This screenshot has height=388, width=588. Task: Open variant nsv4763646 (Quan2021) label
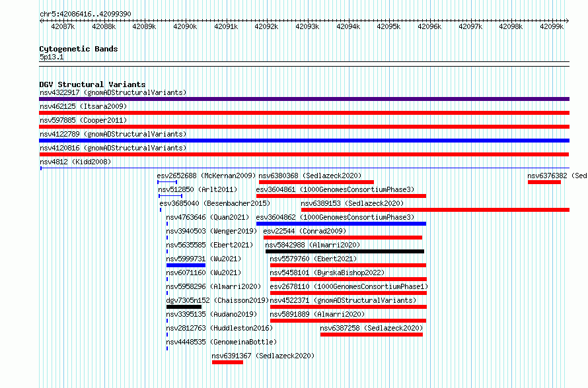[x=207, y=217]
